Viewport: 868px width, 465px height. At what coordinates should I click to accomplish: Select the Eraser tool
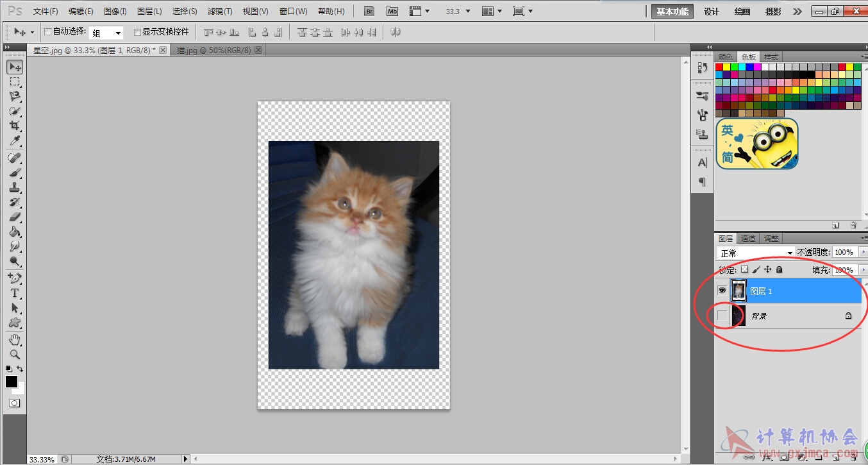pyautogui.click(x=15, y=217)
